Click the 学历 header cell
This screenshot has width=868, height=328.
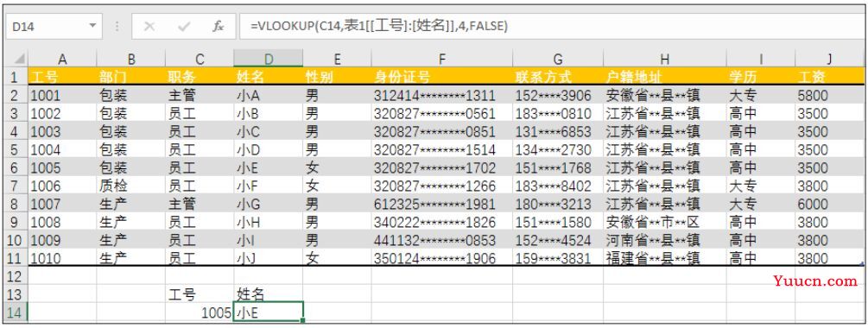coord(761,76)
